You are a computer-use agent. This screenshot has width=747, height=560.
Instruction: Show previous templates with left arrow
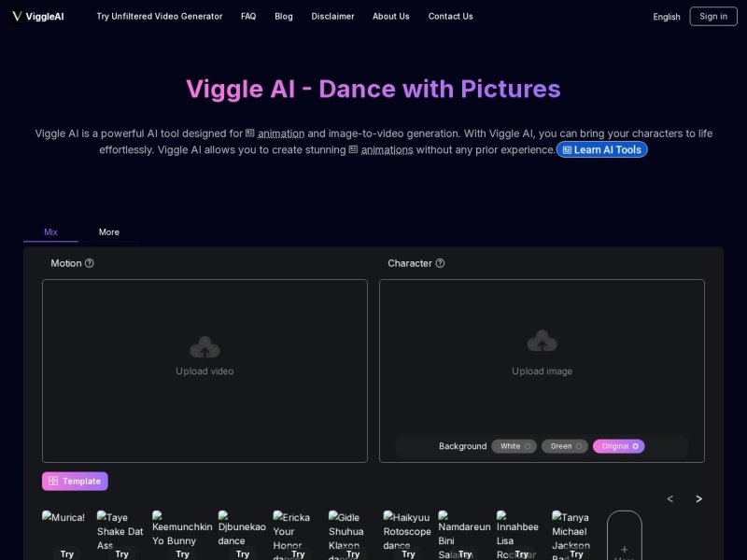(x=670, y=498)
